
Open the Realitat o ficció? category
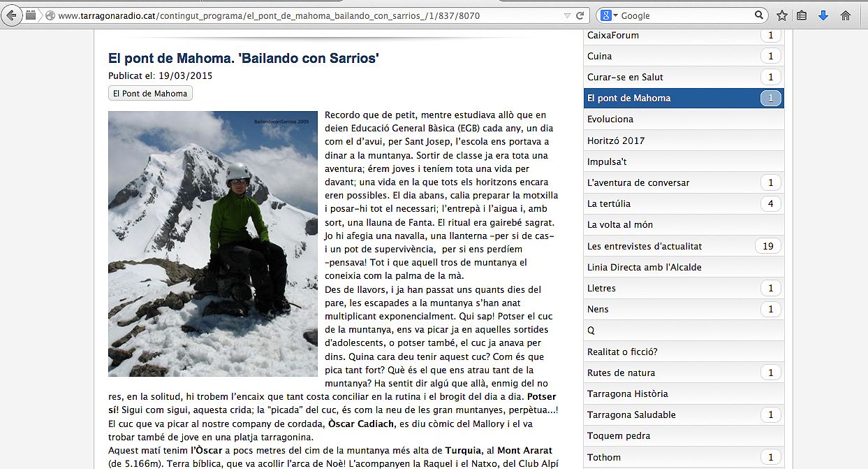tap(684, 352)
